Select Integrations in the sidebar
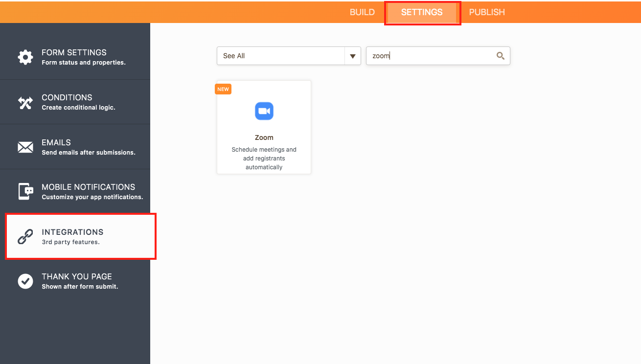 [80, 236]
